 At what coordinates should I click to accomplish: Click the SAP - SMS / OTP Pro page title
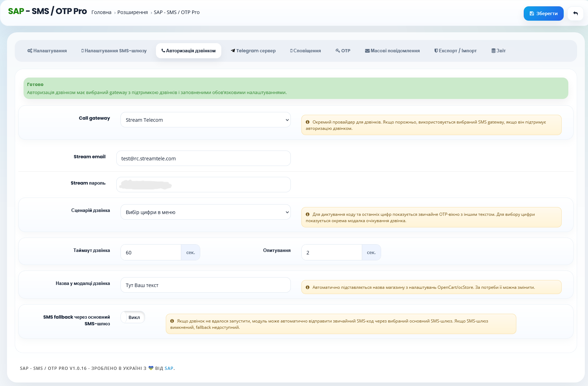coord(47,11)
